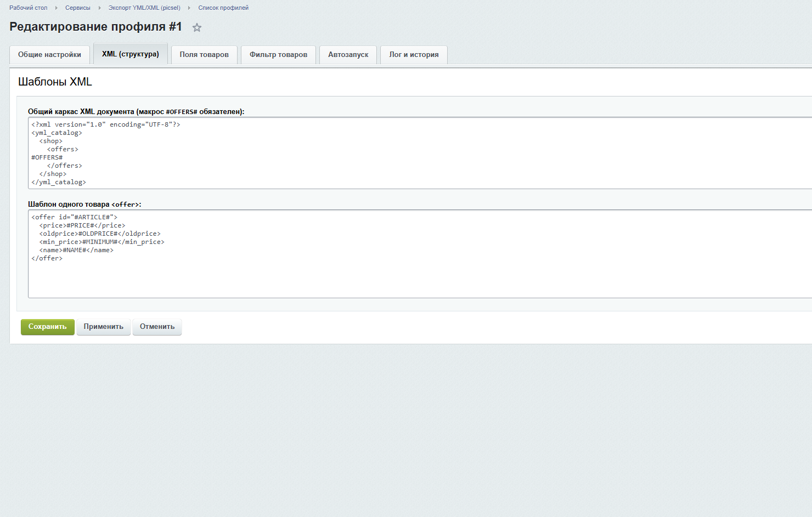Click the opening yml_catalog tag line
812x517 pixels.
[x=57, y=133]
